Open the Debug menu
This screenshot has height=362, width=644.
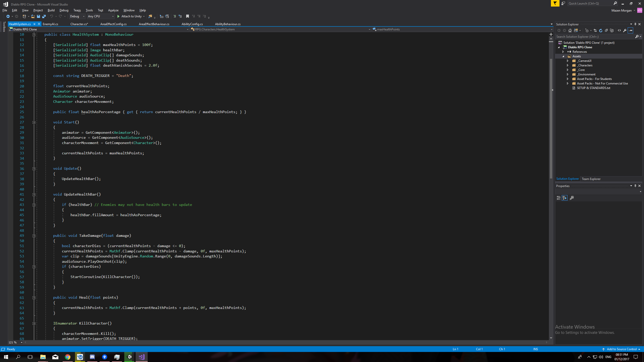[63, 10]
